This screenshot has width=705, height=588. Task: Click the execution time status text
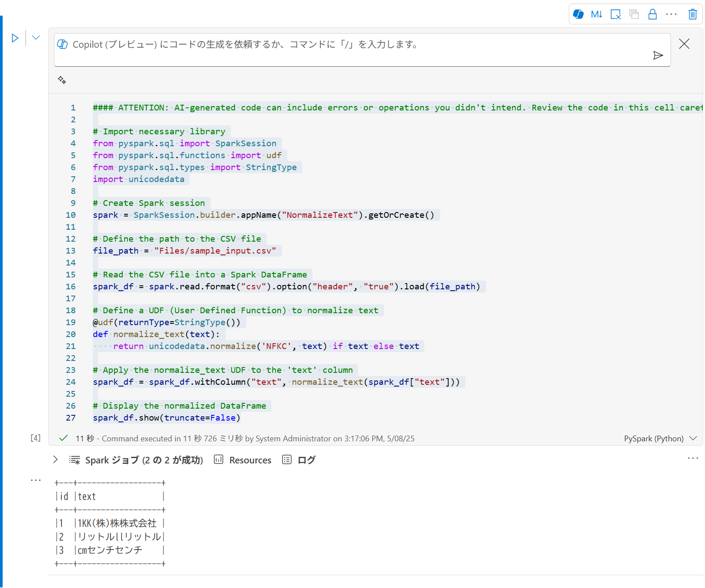coord(245,439)
